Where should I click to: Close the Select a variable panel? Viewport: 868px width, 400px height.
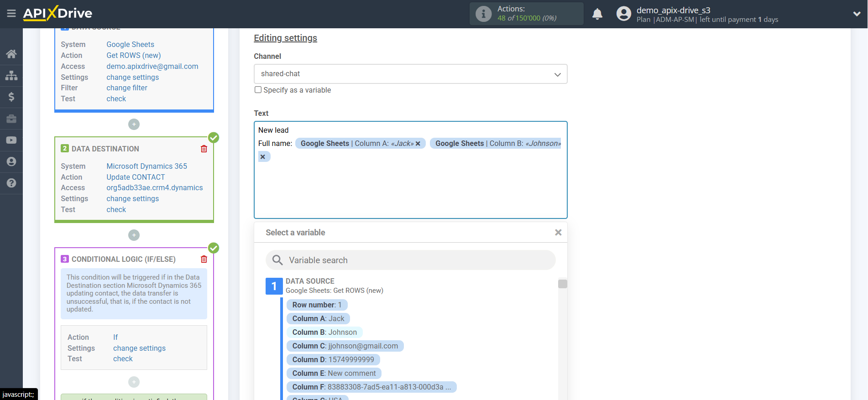[558, 233]
